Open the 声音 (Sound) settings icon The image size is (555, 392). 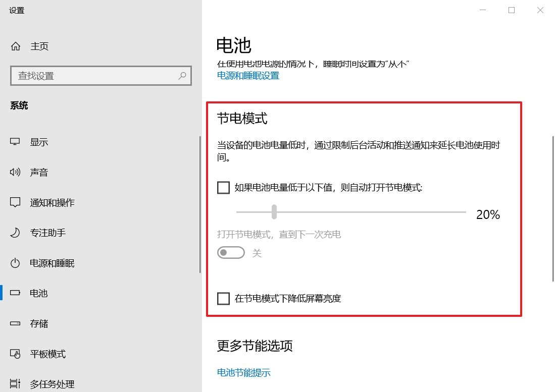tap(15, 172)
